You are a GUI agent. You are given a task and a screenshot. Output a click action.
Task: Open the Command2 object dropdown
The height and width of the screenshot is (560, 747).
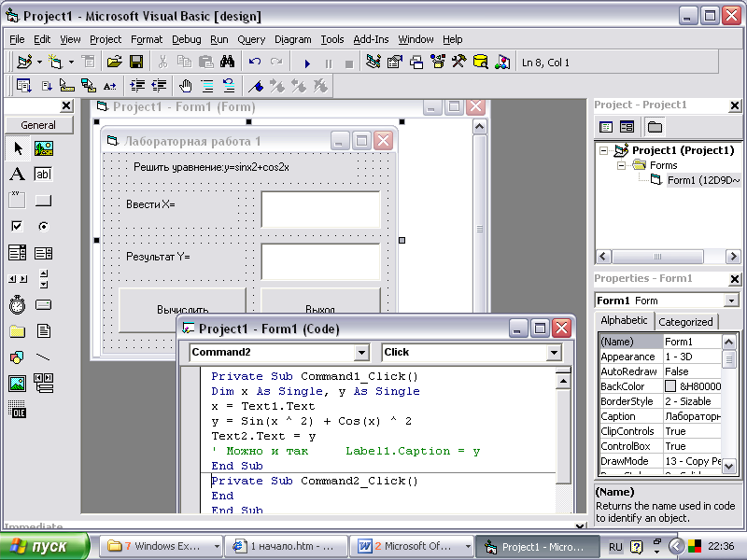[x=361, y=353]
